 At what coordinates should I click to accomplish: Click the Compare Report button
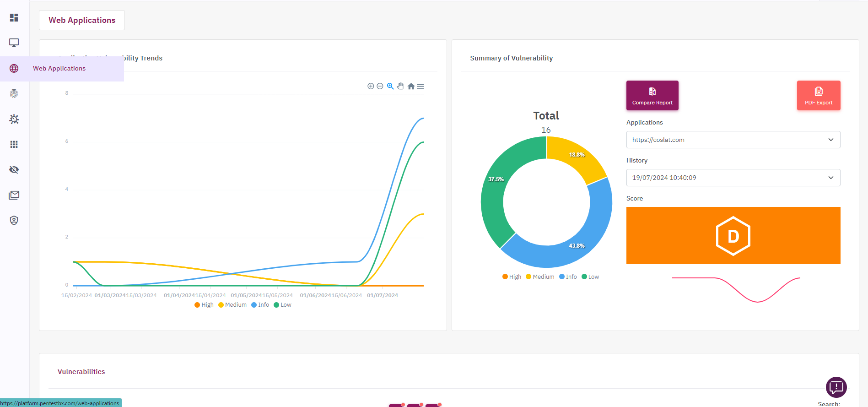652,95
